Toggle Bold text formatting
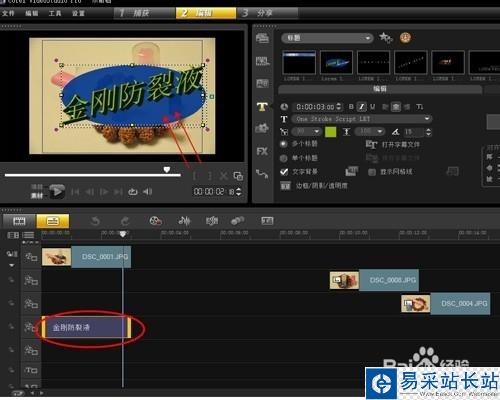This screenshot has width=500, height=400. pyautogui.click(x=351, y=107)
